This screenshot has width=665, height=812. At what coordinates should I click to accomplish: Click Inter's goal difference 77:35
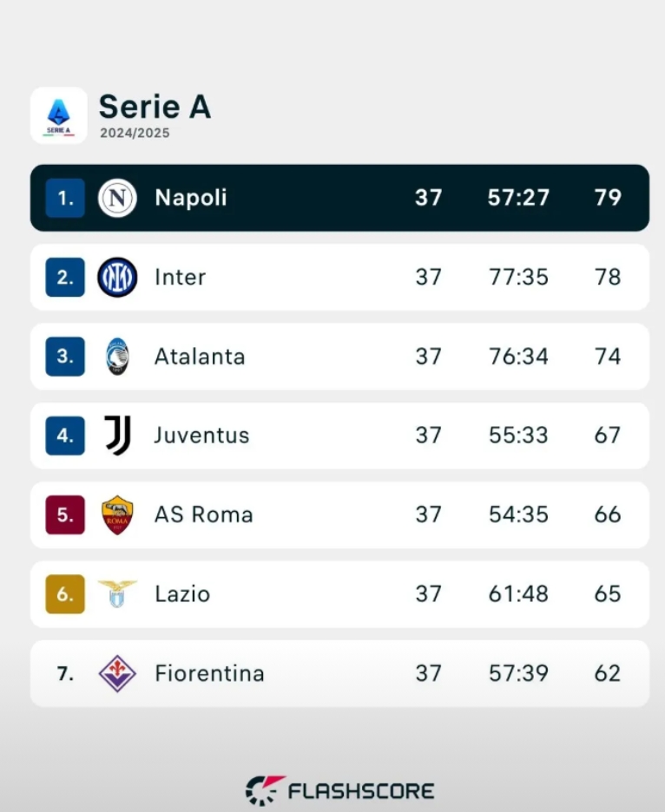pos(518,277)
